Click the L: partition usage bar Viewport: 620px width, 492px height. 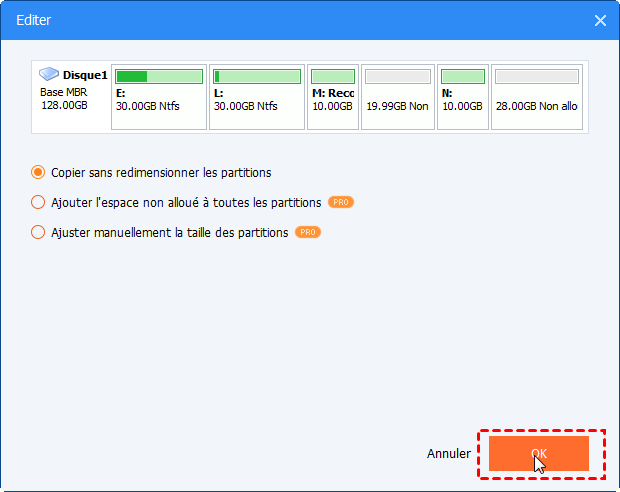click(257, 76)
